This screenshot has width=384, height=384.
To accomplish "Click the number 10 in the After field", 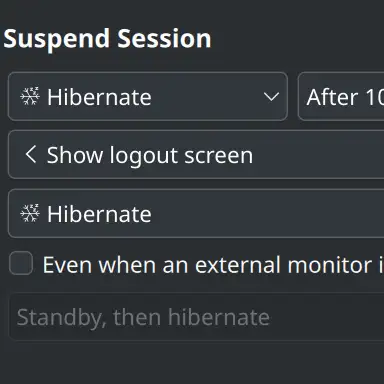I will click(375, 97).
